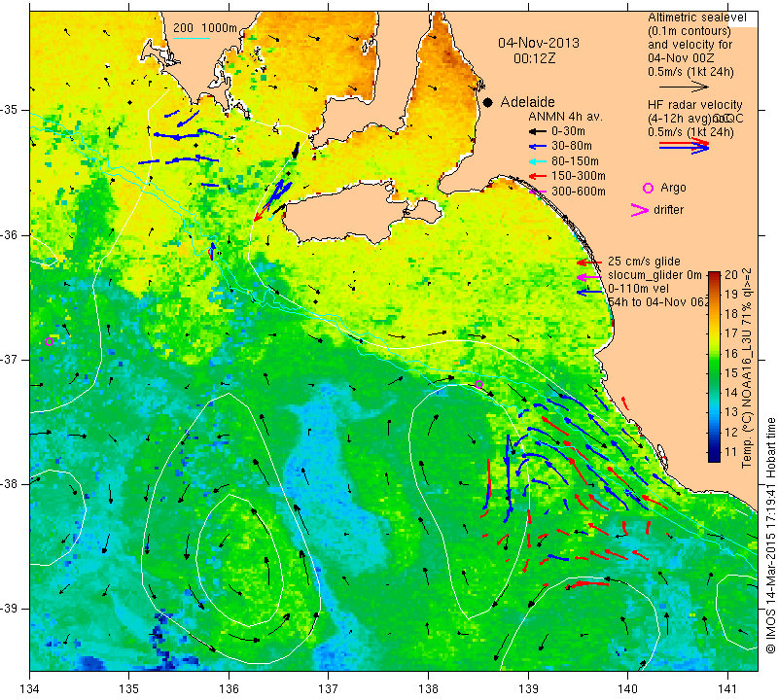Click the Adelaide label text
This screenshot has width=778, height=700.
(x=527, y=103)
